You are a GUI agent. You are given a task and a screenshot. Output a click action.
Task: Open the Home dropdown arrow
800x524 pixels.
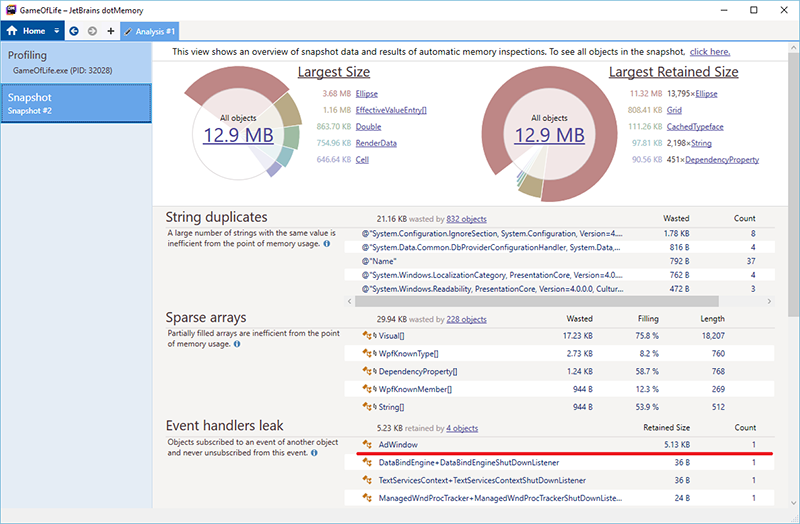click(x=58, y=31)
